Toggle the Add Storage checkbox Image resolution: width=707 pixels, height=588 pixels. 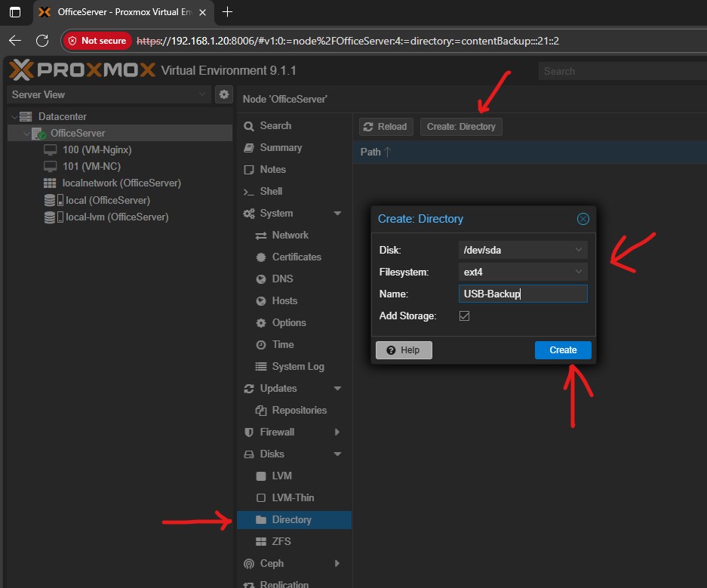click(x=464, y=316)
